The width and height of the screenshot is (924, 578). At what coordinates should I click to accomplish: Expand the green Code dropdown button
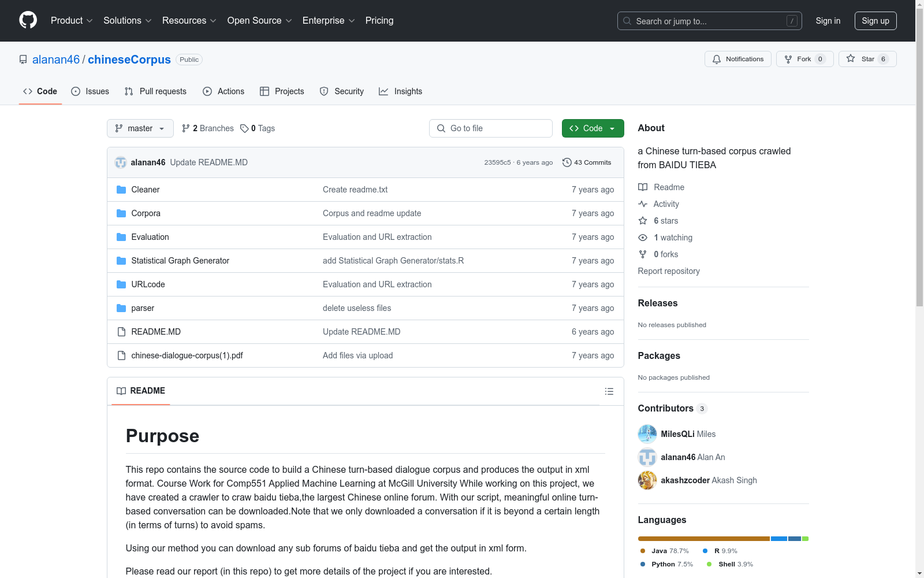point(593,128)
